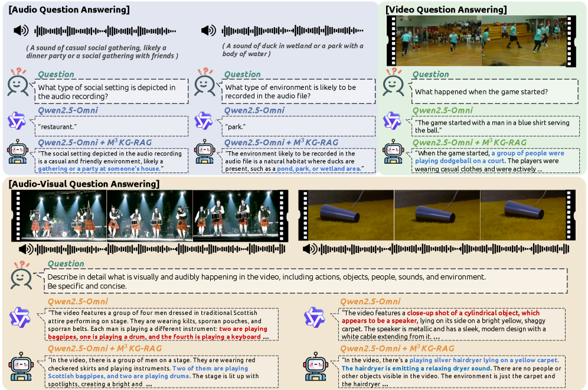Click the "Question" label above the "Describe in detail" box
Image resolution: width=588 pixels, height=390 pixels.
[x=66, y=264]
